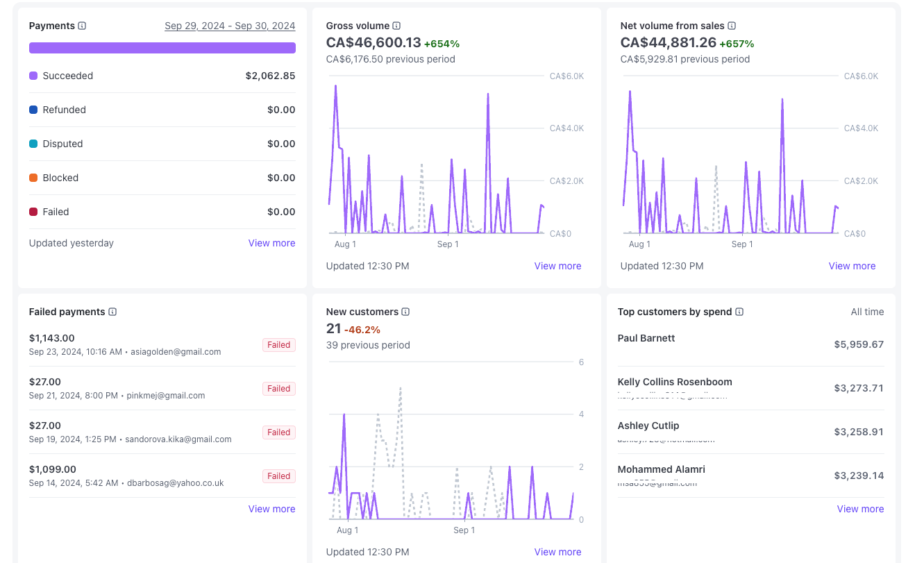This screenshot has width=924, height=563.
Task: Click info icon next to New customers
Action: click(405, 312)
